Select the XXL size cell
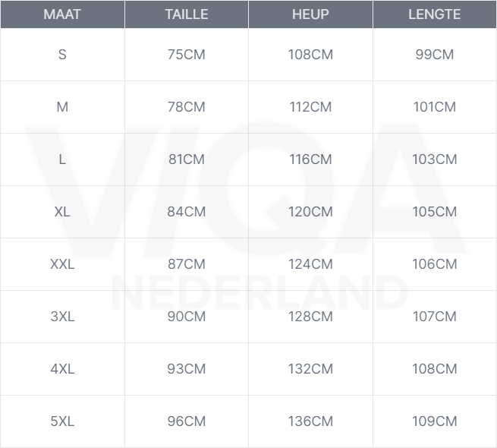497x448 pixels. click(x=62, y=264)
